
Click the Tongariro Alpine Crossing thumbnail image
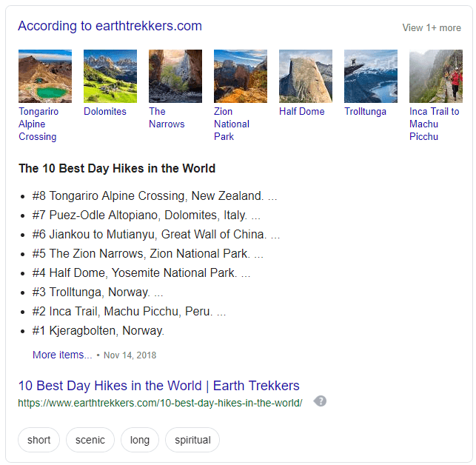(45, 76)
